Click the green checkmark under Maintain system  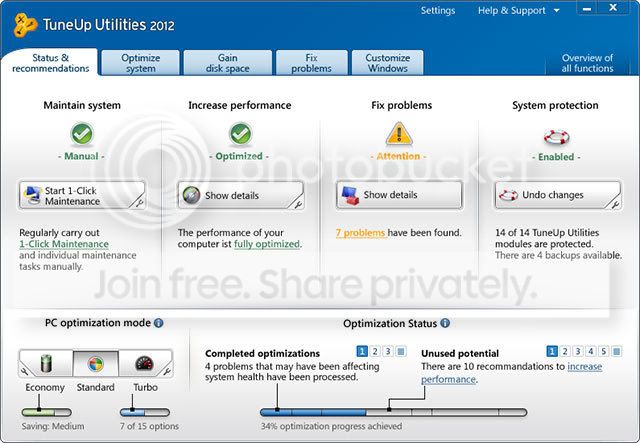[82, 134]
